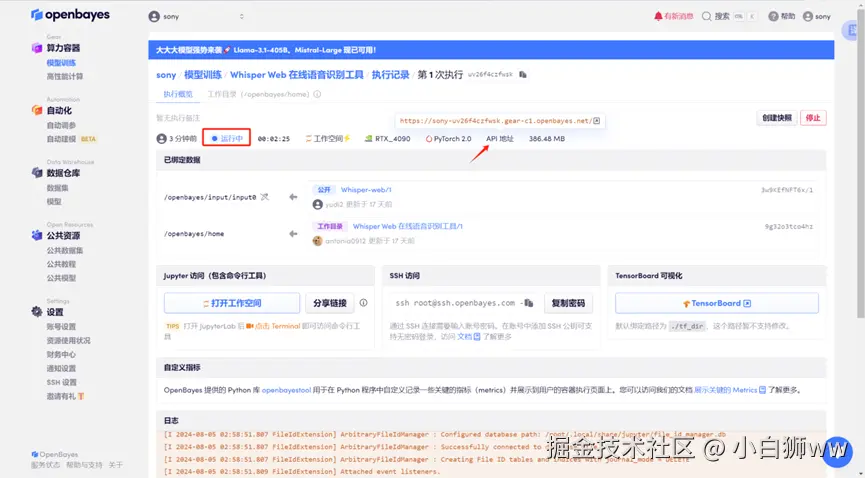Click the workspace link in the status row

coord(328,139)
